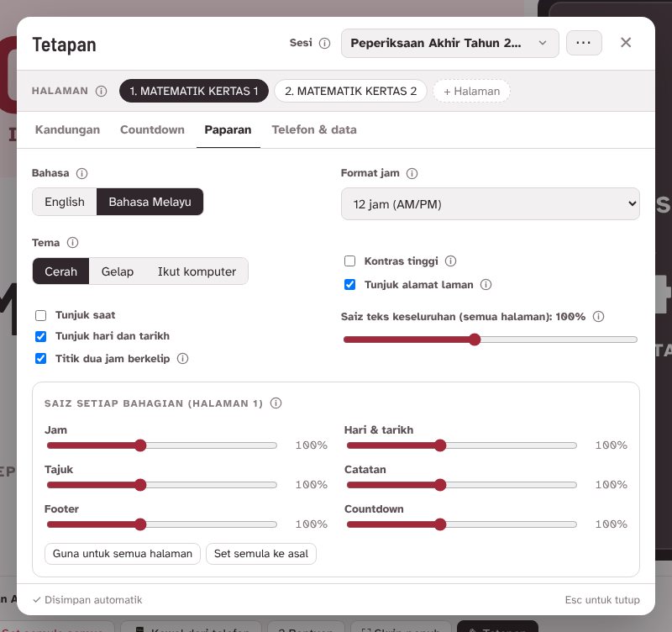Click info icon beside Saiz Setiap Bahagian heading
This screenshot has height=632, width=672.
[276, 403]
